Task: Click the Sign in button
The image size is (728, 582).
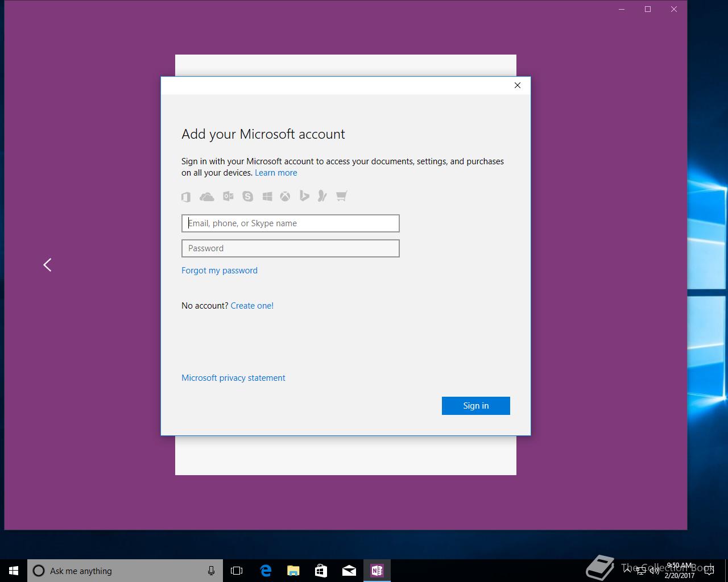Action: click(x=476, y=406)
